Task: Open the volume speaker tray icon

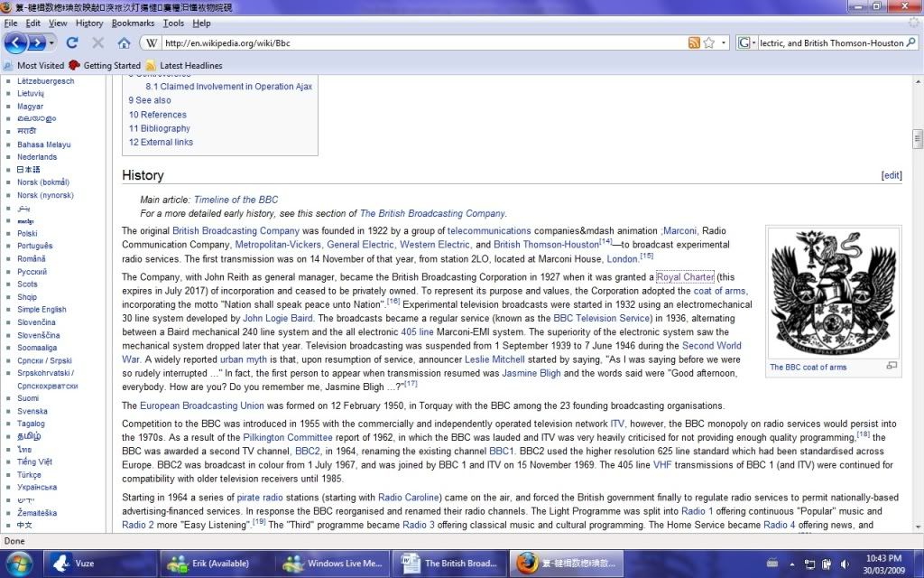Action: coord(845,564)
